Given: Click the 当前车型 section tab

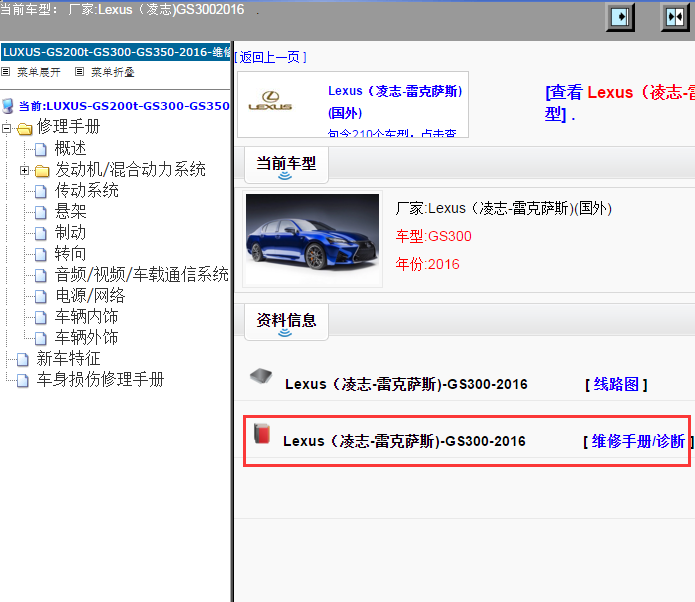Looking at the screenshot, I should tap(286, 166).
